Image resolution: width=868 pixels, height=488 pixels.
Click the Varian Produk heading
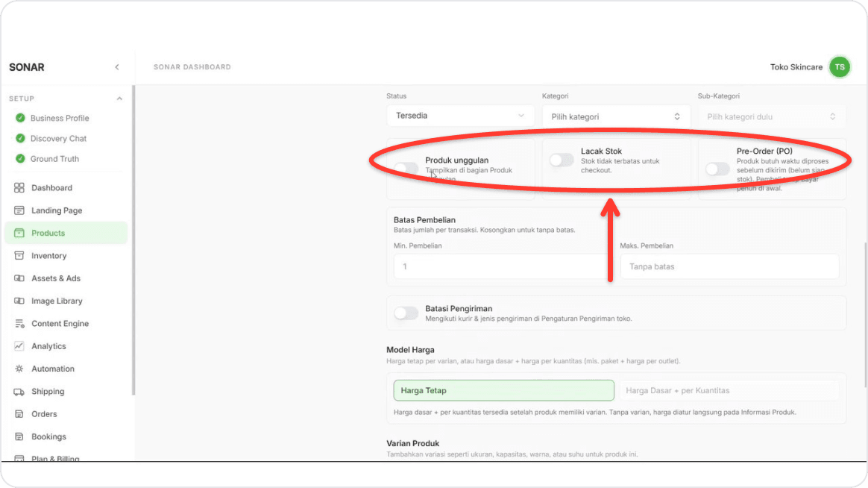pos(413,444)
